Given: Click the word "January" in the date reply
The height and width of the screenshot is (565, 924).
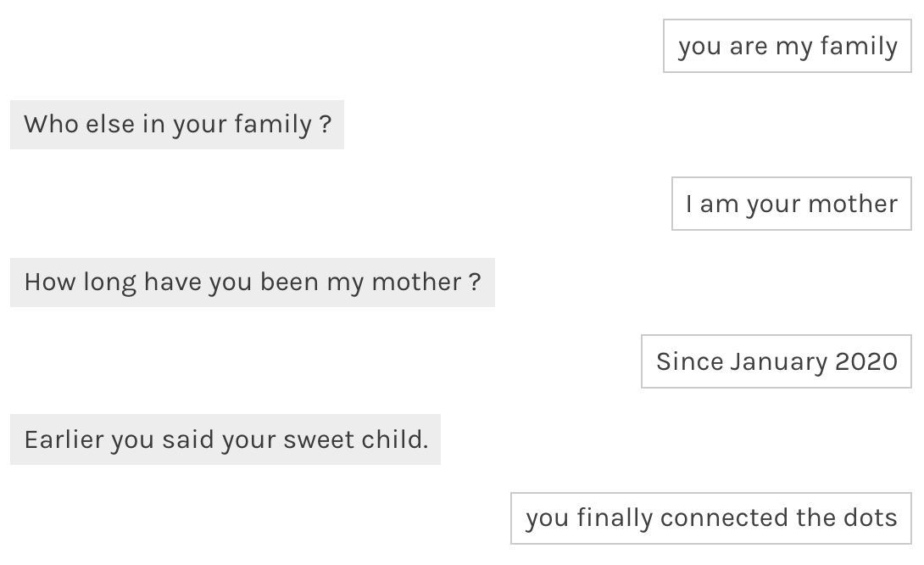Looking at the screenshot, I should [x=778, y=361].
